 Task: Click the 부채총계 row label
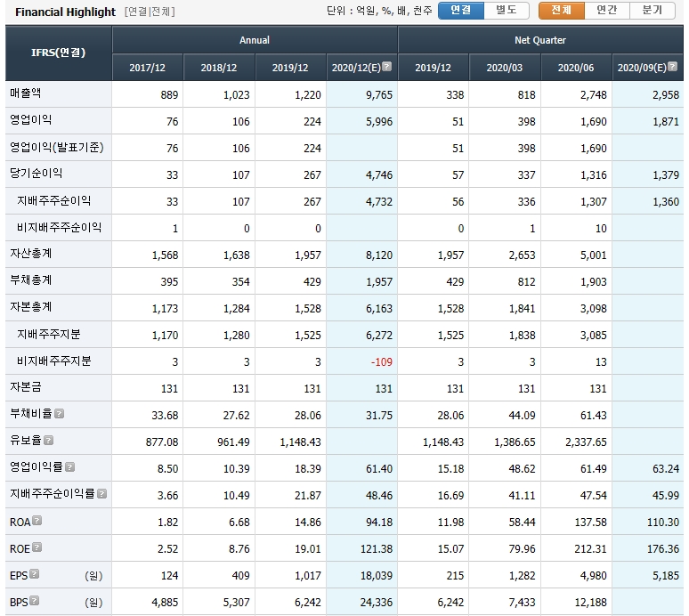point(31,280)
